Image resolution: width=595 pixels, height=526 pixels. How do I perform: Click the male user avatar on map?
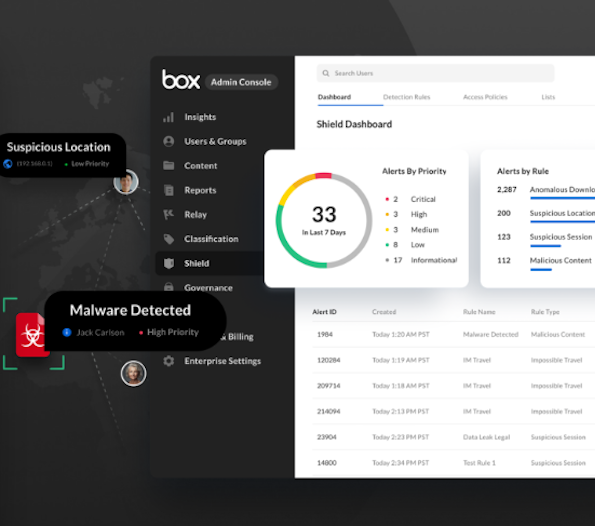[126, 182]
